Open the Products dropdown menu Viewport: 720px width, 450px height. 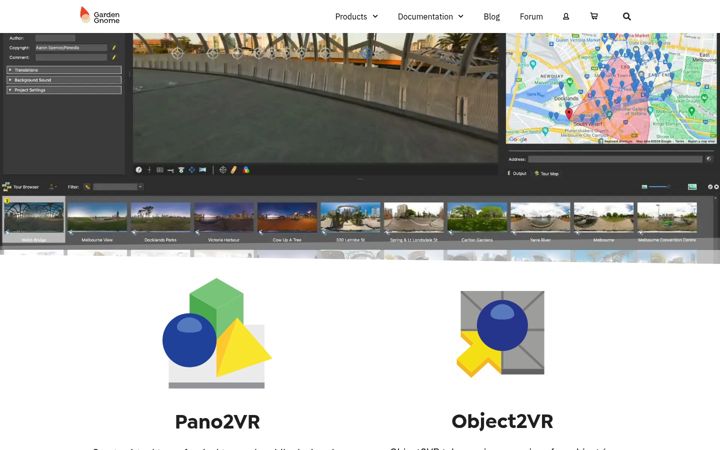(356, 17)
